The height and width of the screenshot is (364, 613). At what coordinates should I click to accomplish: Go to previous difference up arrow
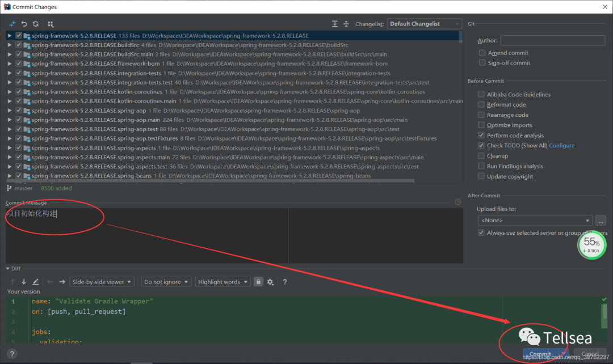pyautogui.click(x=12, y=282)
